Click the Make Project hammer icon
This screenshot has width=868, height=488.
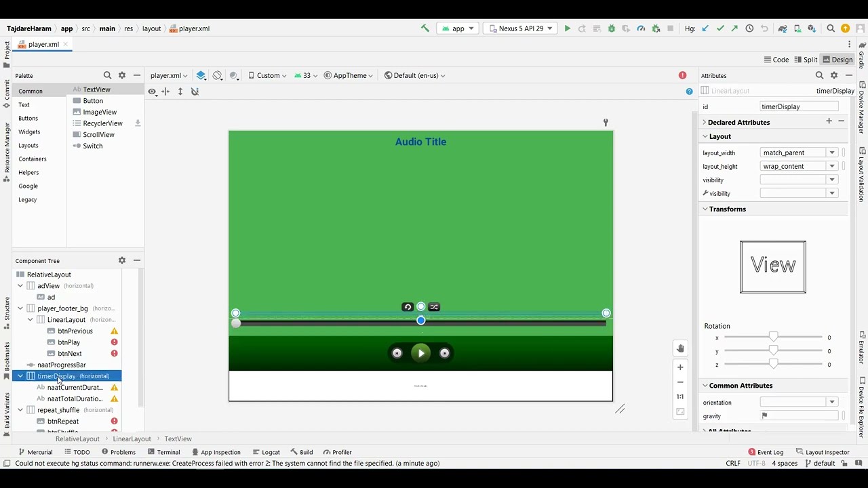pyautogui.click(x=425, y=28)
